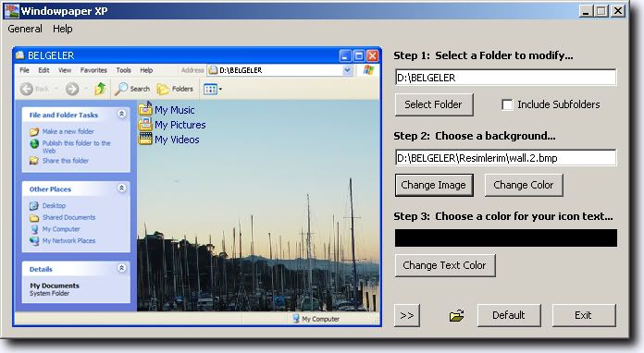Open the View menu in the preview window
The image size is (644, 353).
tap(65, 70)
